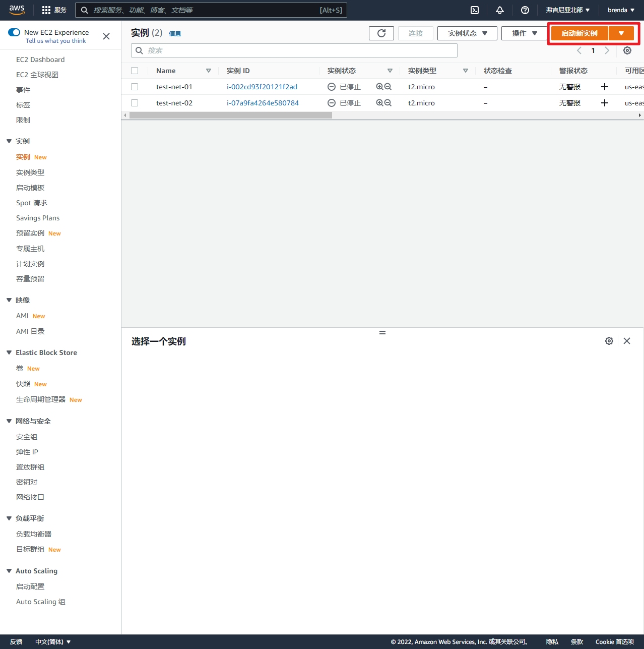This screenshot has height=649, width=644.
Task: Open instance i-07a9fa4264e580784 link
Action: [x=263, y=103]
